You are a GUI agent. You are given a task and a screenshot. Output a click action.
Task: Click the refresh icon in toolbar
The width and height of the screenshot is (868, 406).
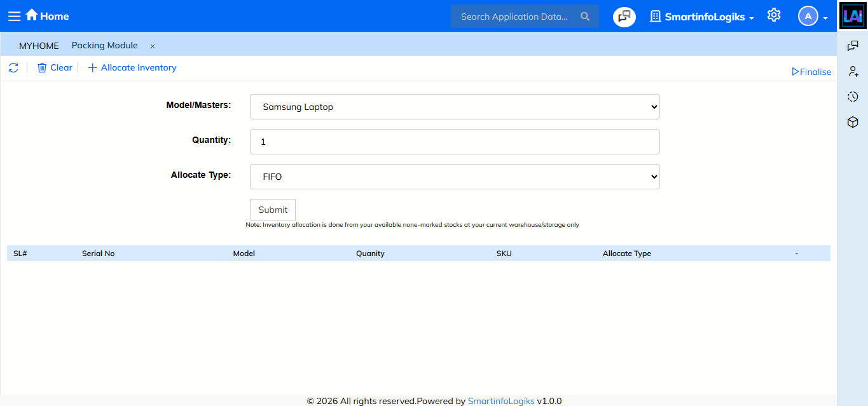pyautogui.click(x=13, y=68)
